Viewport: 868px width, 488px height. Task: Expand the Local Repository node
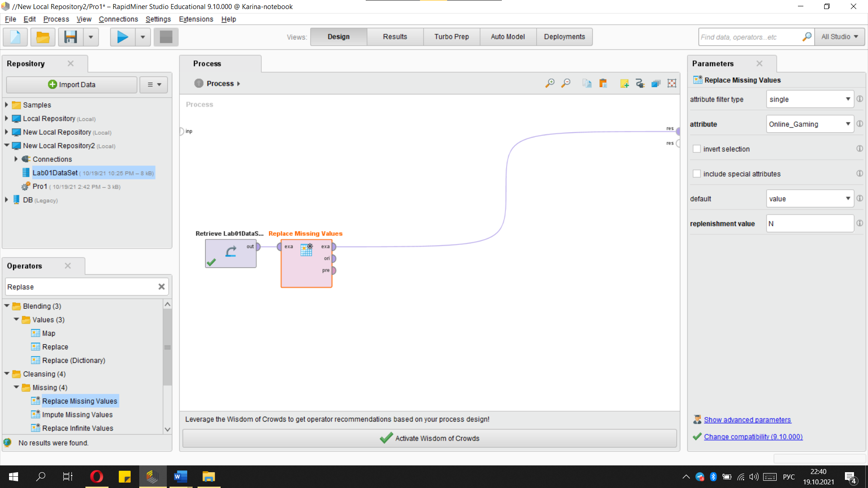6,118
